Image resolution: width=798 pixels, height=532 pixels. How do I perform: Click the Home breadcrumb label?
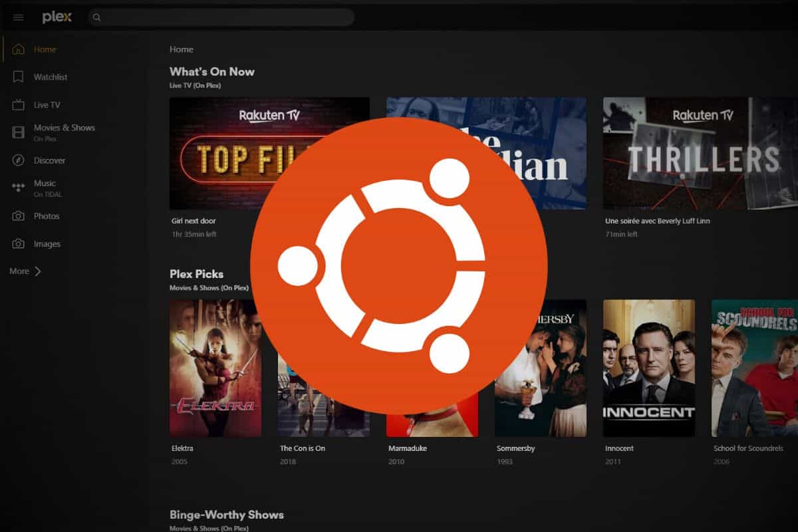pos(182,49)
